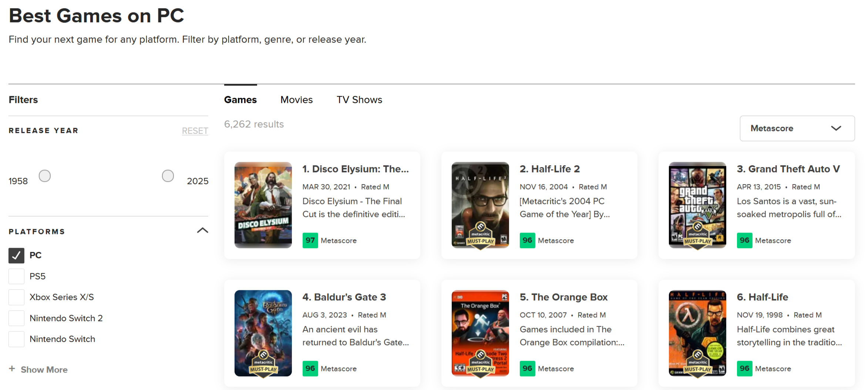Click the Must-Play badge on Half-Life cover
Image resolution: width=868 pixels, height=390 pixels.
click(697, 364)
